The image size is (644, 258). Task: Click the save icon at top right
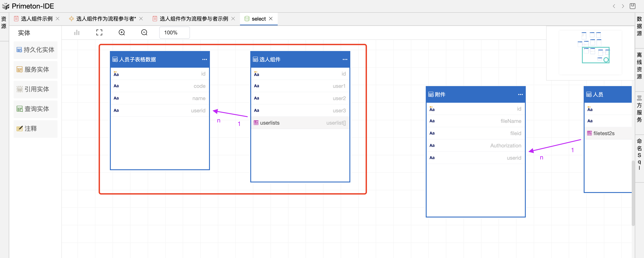633,6
